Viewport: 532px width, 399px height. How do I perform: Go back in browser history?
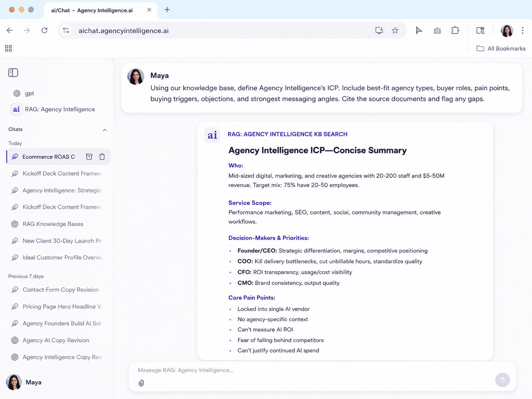(10, 30)
